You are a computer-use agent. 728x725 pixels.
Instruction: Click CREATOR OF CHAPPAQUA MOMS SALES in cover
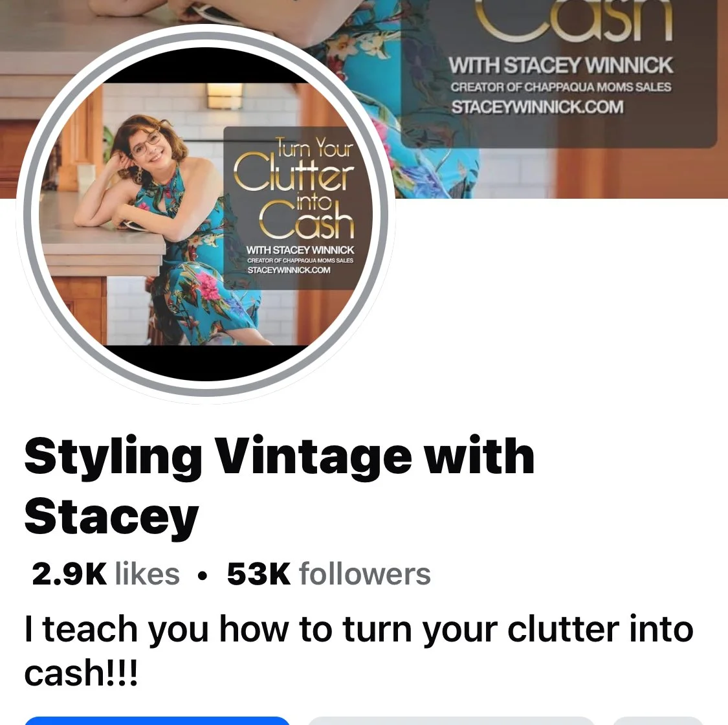coord(560,87)
